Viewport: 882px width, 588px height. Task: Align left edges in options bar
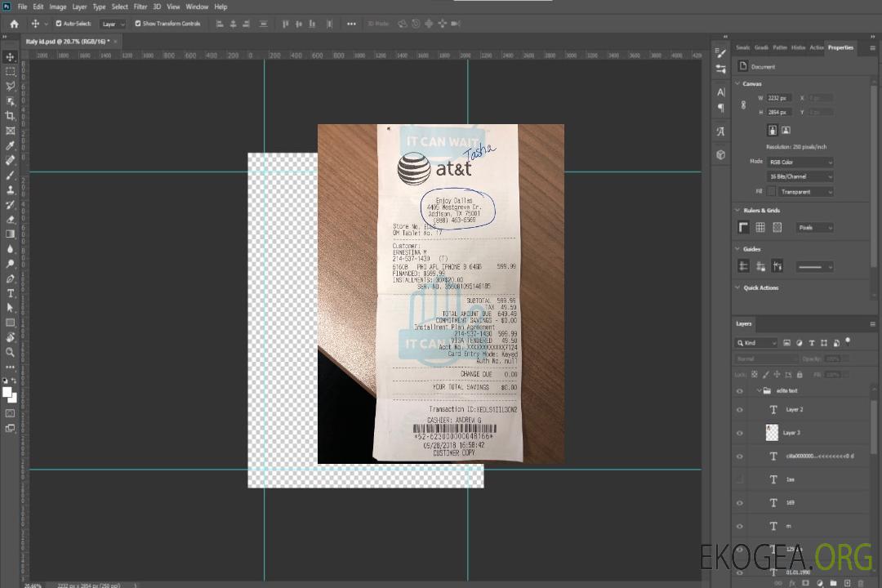tap(220, 24)
